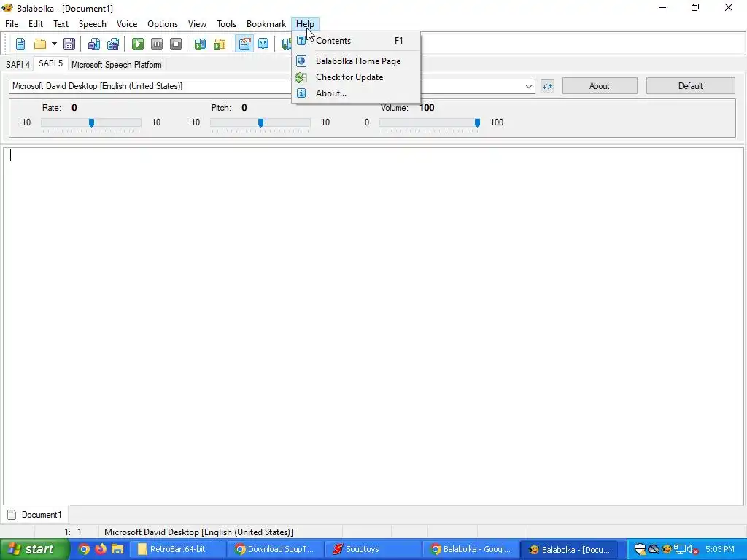
Task: Open the Windows start button
Action: [x=34, y=549]
